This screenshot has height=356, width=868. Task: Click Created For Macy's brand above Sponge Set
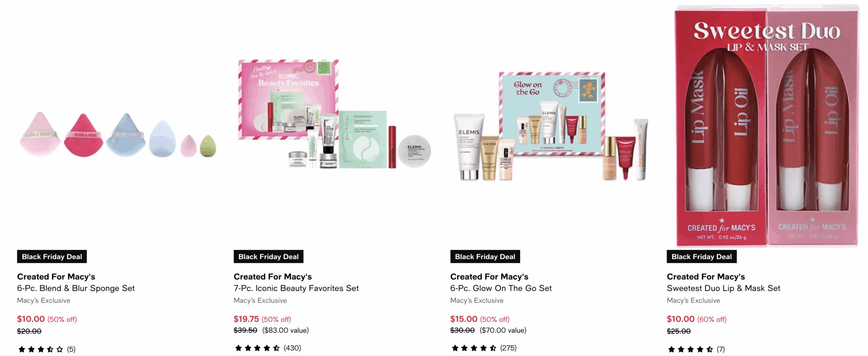(x=56, y=276)
